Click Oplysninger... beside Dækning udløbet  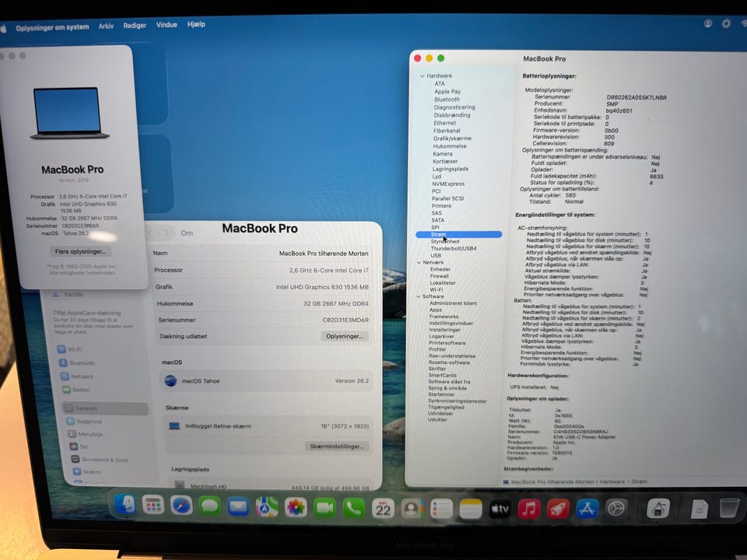pos(345,336)
